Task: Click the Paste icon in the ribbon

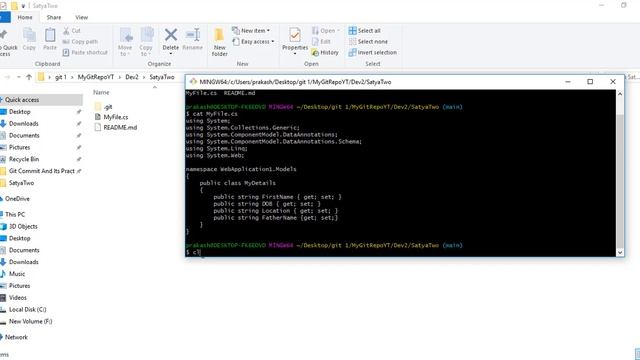Action: pyautogui.click(x=50, y=39)
